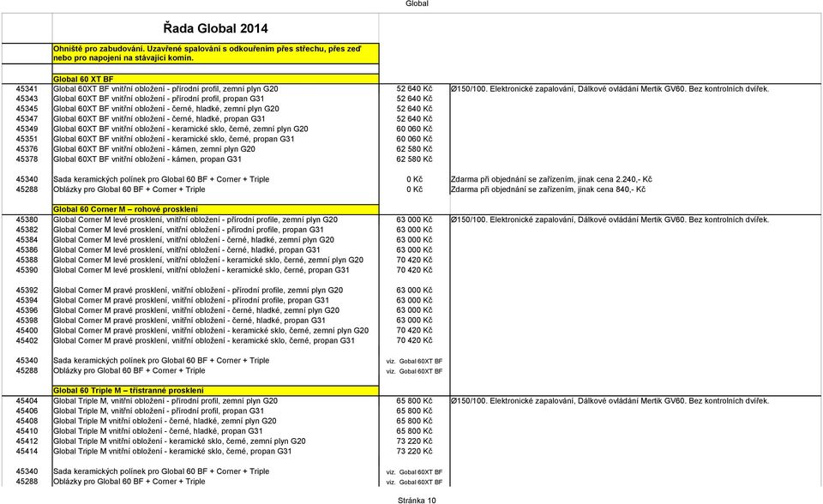Select the 62 580 Kč price for code 45378
This screenshot has width=823, height=504.
[x=414, y=159]
